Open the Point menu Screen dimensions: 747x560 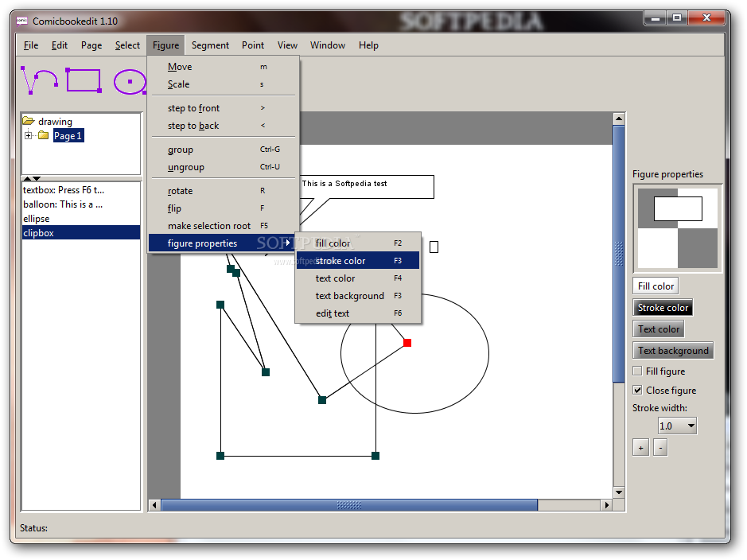click(252, 45)
